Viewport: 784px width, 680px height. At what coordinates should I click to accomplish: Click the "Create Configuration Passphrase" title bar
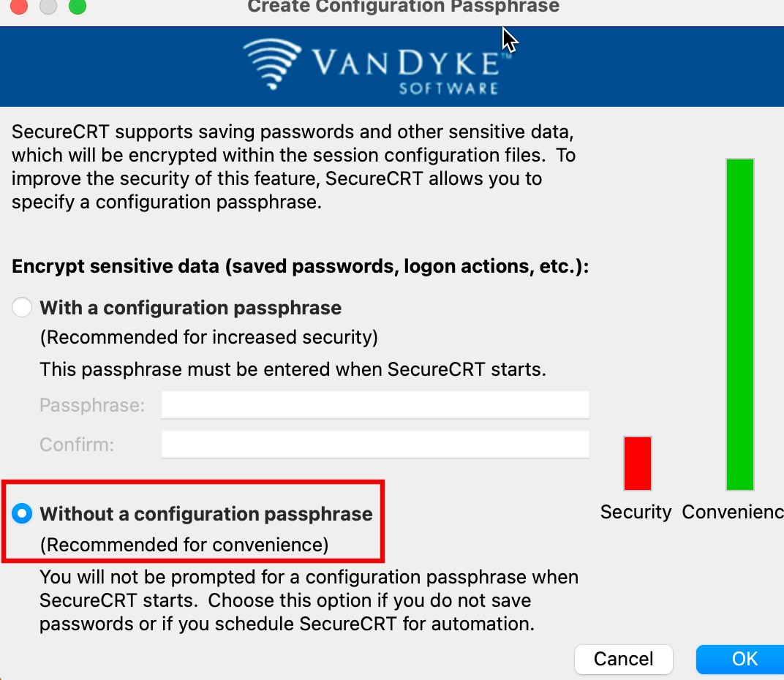[x=403, y=7]
